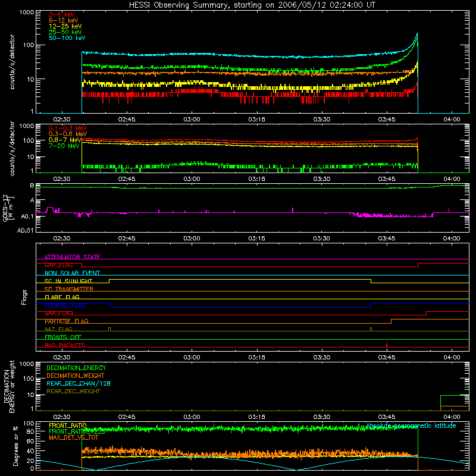Image resolution: width=476 pixels, height=476 pixels.
Task: Click the SAA_FLAG label
Action: point(58,314)
